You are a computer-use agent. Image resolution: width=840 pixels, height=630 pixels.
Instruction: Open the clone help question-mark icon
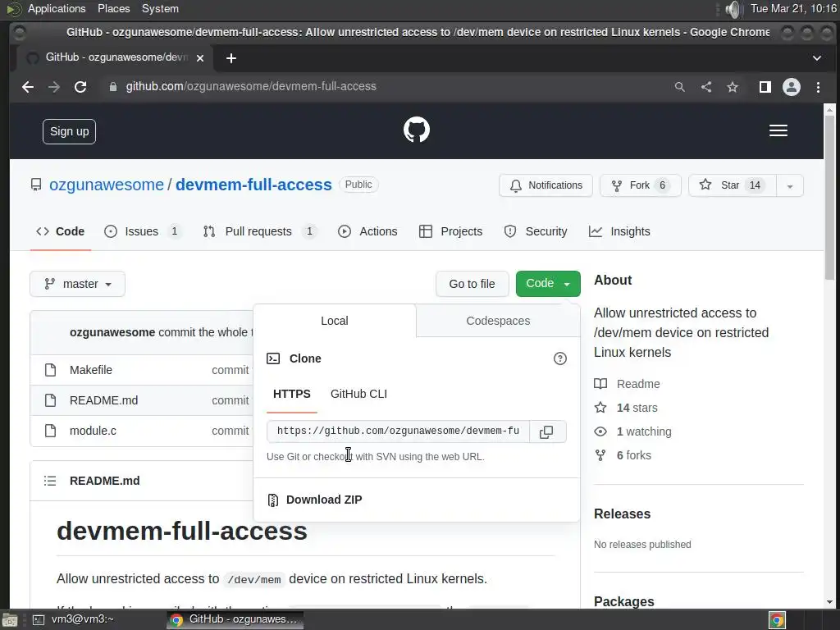[559, 359]
